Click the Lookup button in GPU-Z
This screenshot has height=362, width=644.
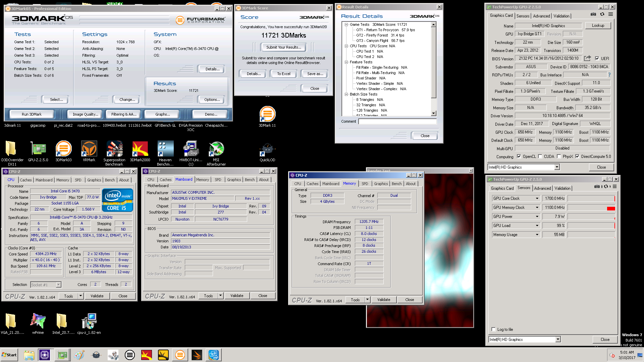click(598, 25)
